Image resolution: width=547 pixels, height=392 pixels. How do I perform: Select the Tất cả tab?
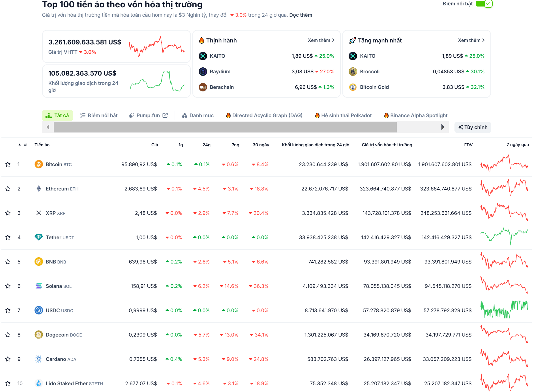click(x=57, y=115)
